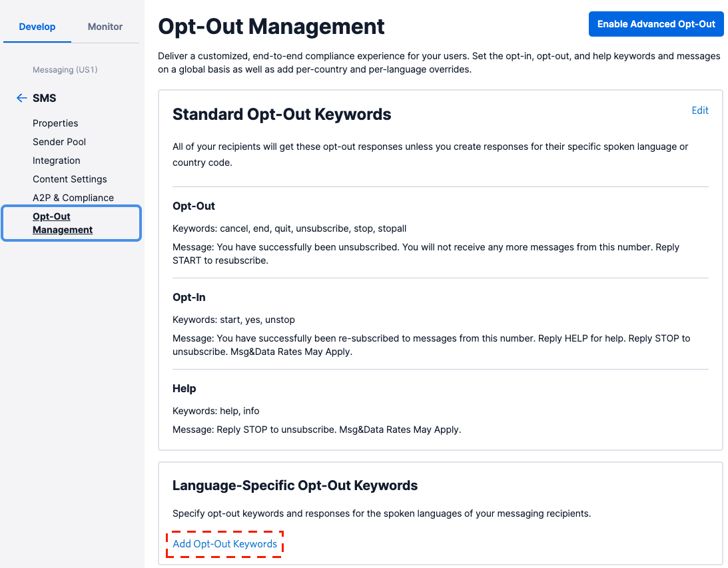Viewport: 728px width, 568px height.
Task: Click the Language-Specific Opt-Out Keywords heading
Action: 295,485
